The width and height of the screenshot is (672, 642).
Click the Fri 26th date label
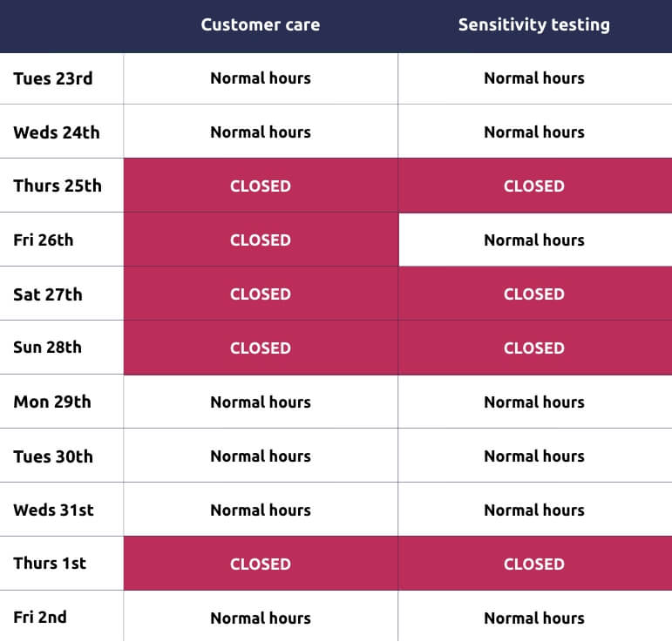click(x=44, y=240)
